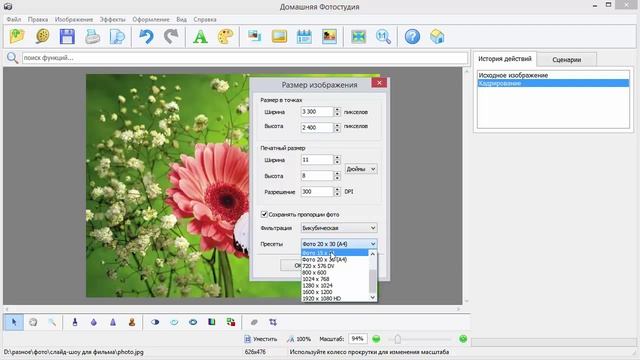This screenshot has height=360, width=640.
Task: Open the Оформление menu
Action: tap(151, 19)
